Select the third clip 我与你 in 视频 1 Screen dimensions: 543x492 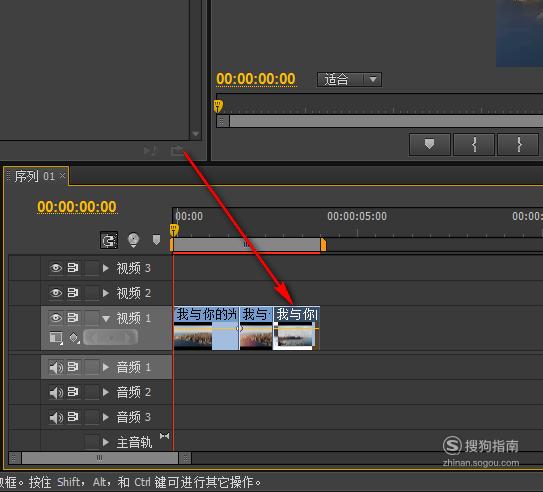pyautogui.click(x=296, y=328)
